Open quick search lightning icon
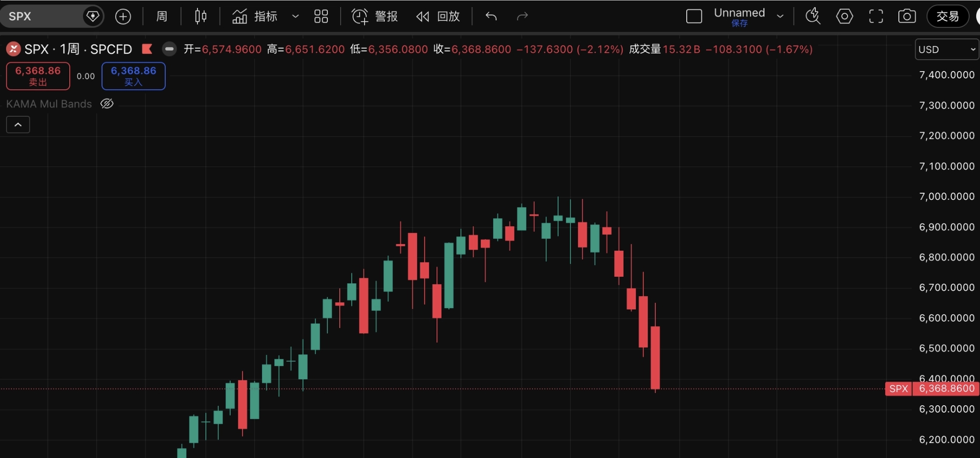 coord(813,17)
